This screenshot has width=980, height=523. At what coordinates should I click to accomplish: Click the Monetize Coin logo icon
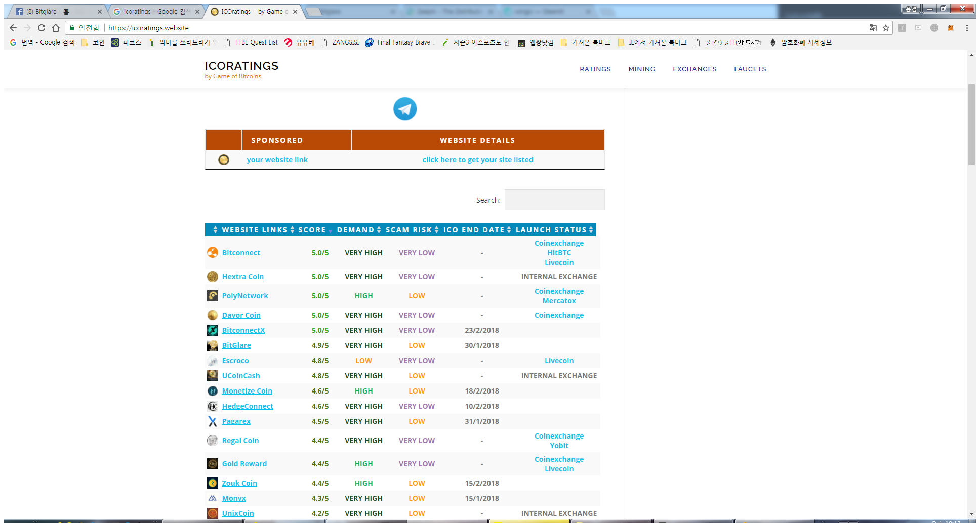point(213,391)
